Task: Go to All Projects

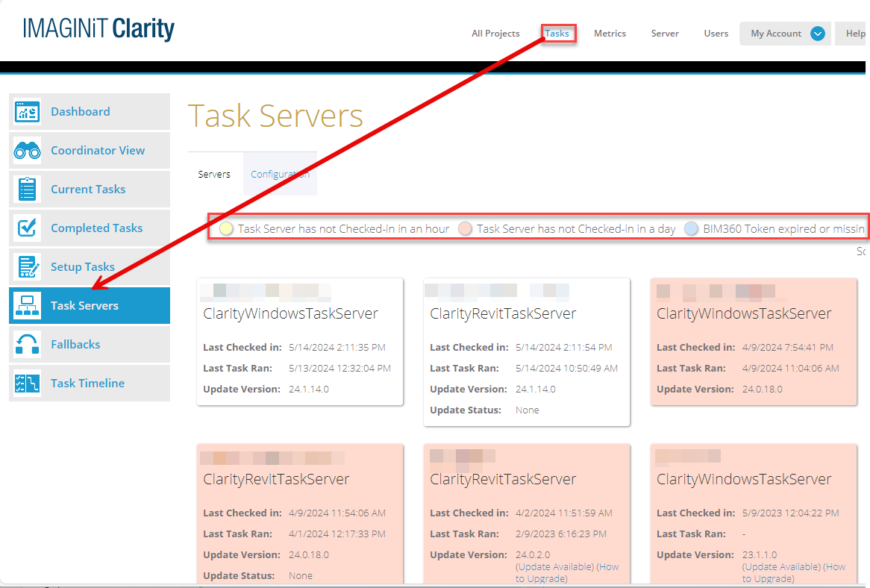Action: click(x=495, y=34)
